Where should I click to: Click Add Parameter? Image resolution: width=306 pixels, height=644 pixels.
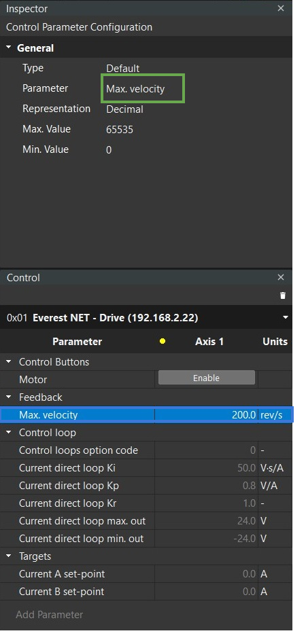pos(50,615)
